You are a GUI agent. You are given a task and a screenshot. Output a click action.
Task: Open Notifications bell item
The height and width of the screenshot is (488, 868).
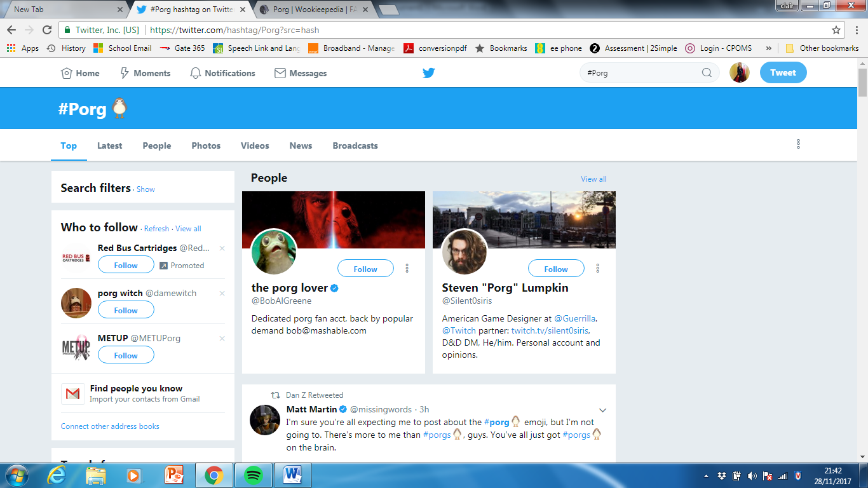point(222,73)
